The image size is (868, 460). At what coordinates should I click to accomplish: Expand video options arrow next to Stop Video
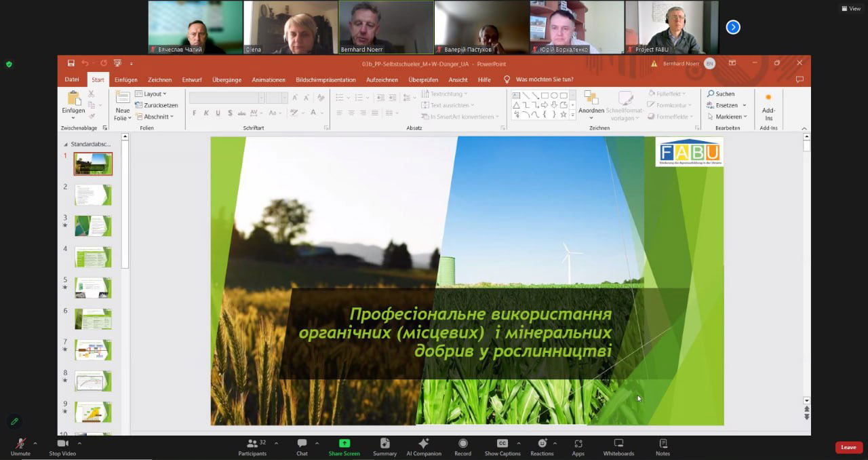pos(79,443)
